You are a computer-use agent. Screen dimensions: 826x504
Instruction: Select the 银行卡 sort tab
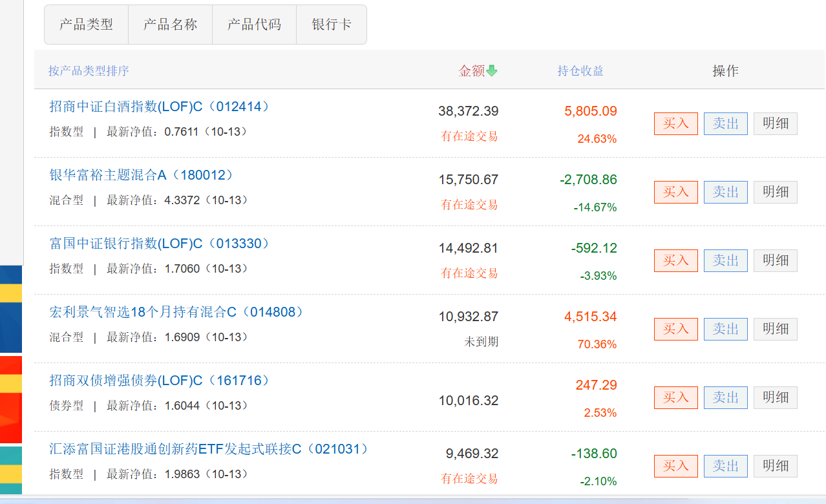tap(332, 25)
